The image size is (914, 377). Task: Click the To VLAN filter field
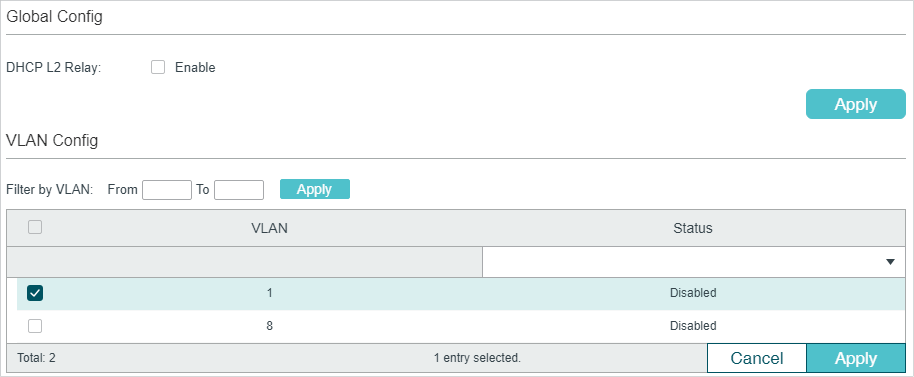pyautogui.click(x=239, y=189)
